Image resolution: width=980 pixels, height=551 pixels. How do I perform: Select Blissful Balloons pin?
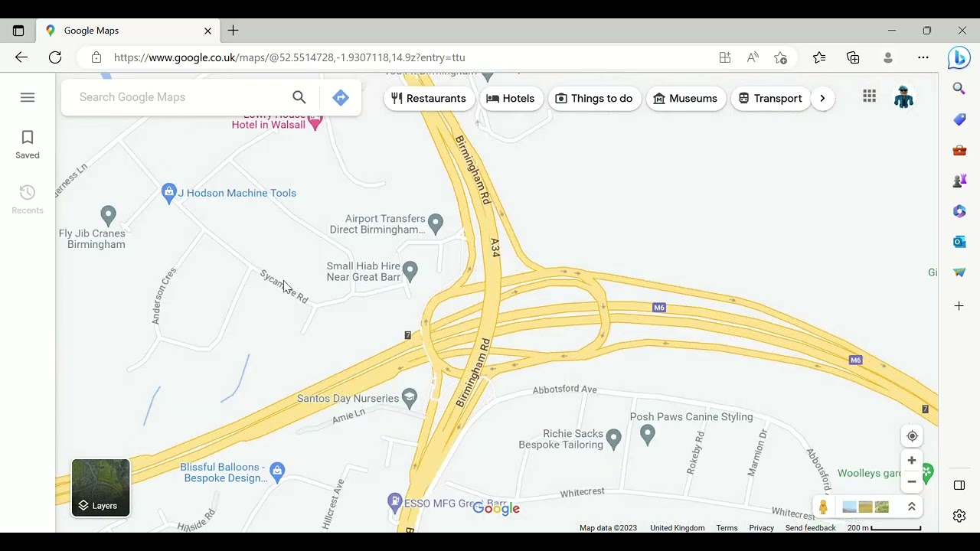click(x=278, y=472)
